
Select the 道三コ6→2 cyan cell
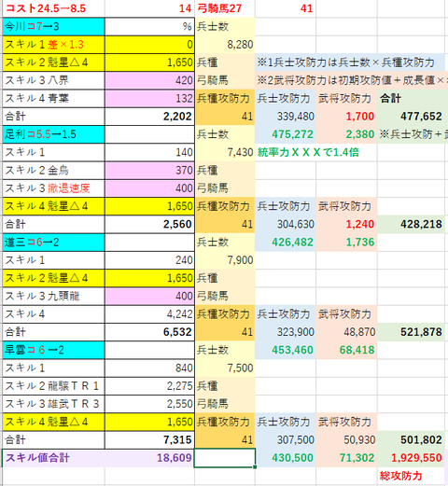(x=53, y=243)
